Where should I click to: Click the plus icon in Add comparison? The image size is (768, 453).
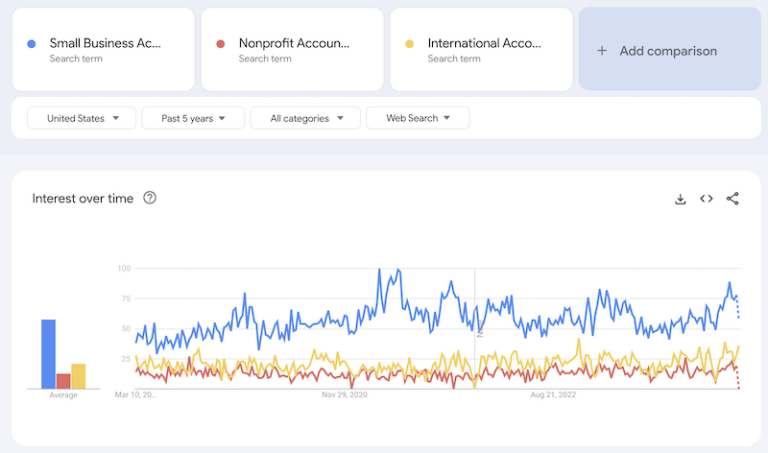click(x=602, y=51)
